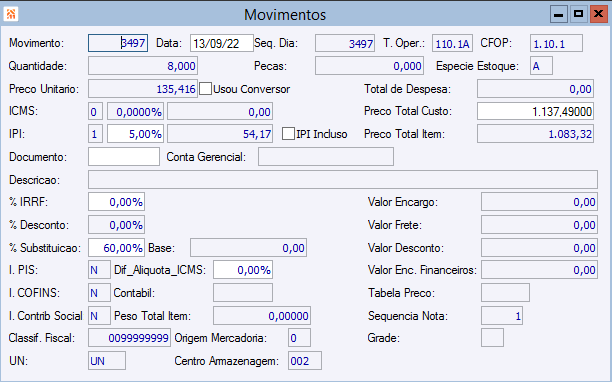
Task: Select the ICMS percentage field 0,0000%
Action: [x=135, y=111]
